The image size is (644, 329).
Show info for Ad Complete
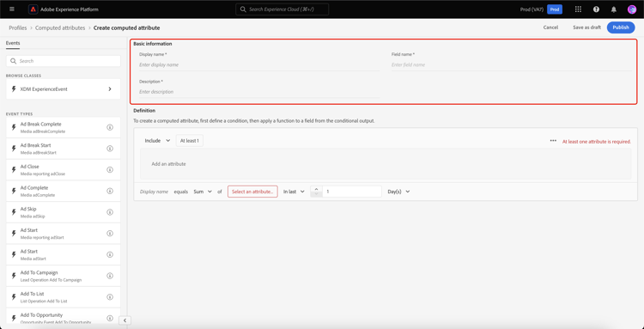click(x=110, y=191)
